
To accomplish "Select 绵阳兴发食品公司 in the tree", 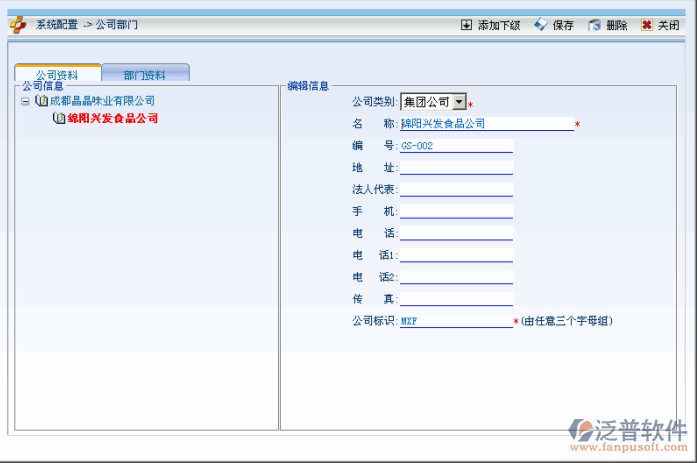I will coord(113,118).
